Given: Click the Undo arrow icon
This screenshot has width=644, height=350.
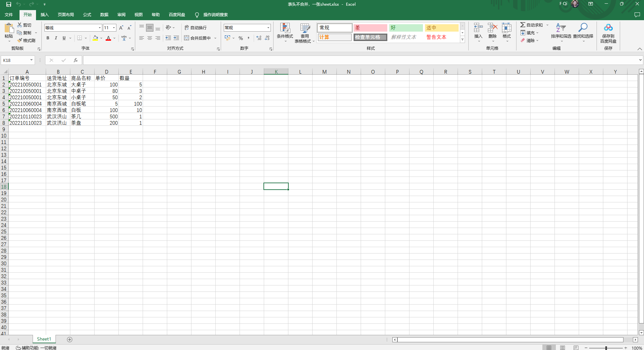Looking at the screenshot, I should 19,4.
